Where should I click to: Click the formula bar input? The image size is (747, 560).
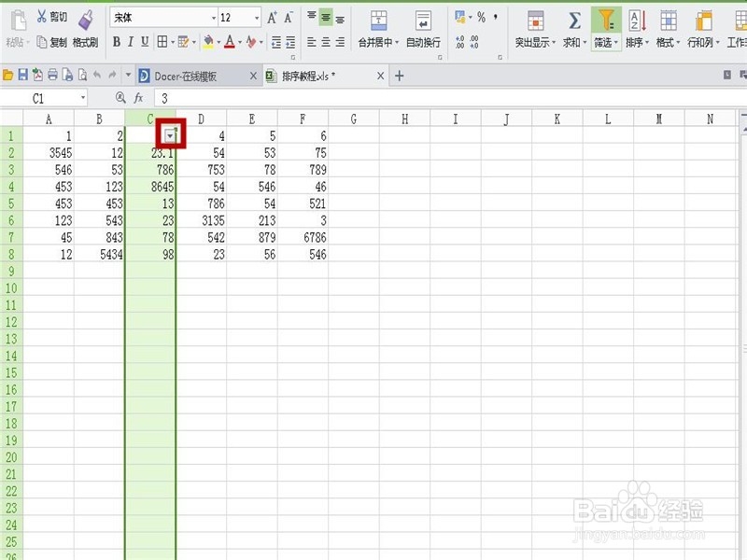pos(448,99)
